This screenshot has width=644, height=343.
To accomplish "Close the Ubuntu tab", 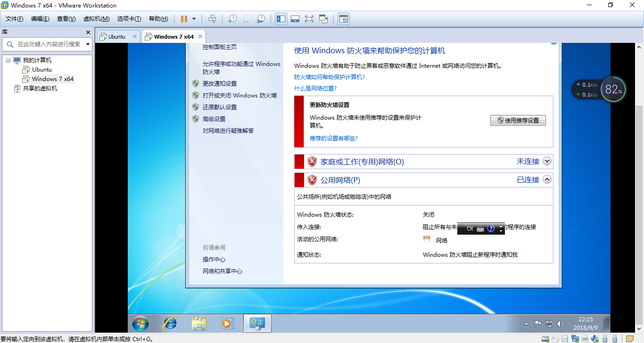I will [x=135, y=36].
